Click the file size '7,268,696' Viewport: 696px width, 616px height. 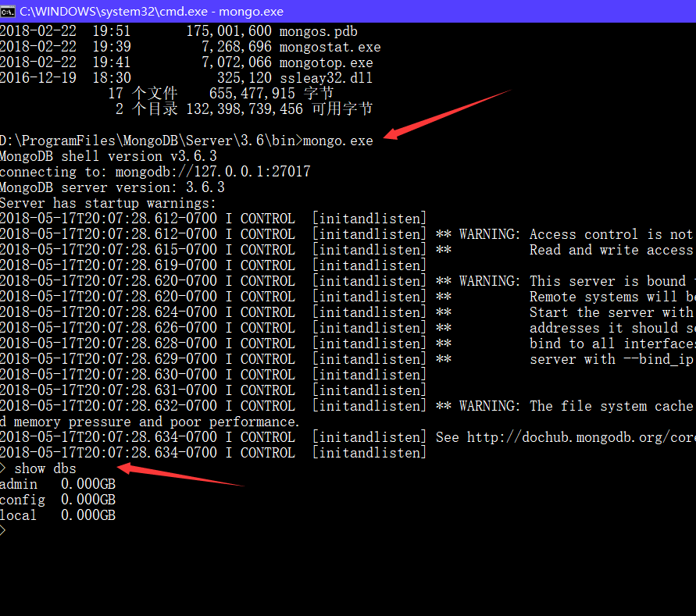[237, 47]
